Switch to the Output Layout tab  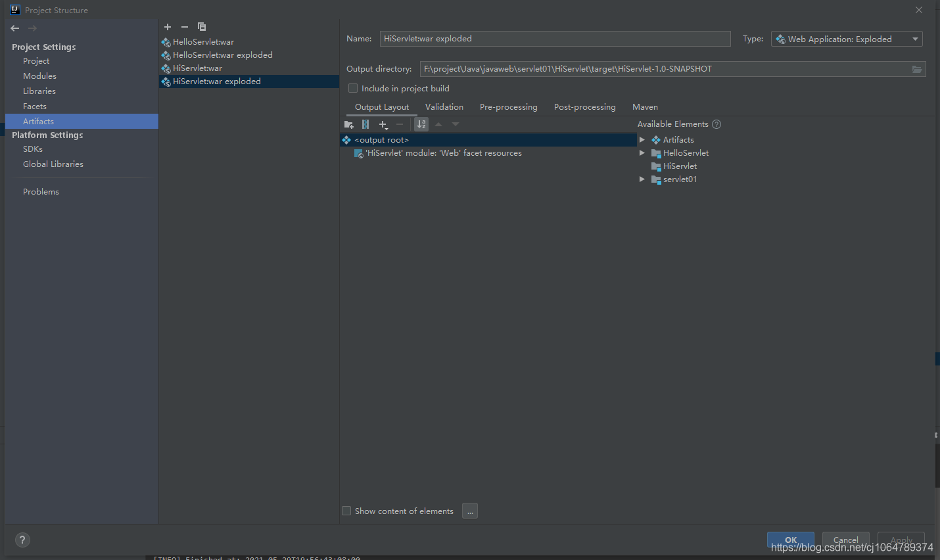click(x=382, y=107)
